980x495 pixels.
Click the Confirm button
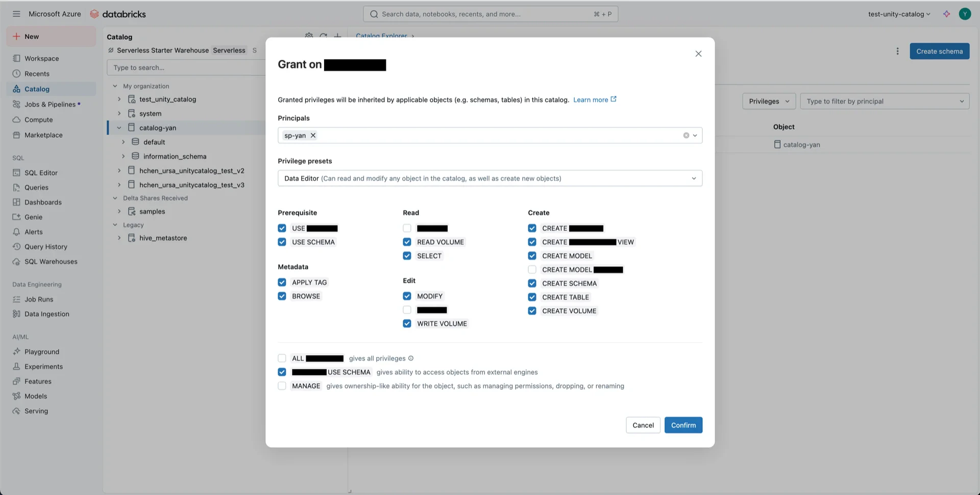click(x=683, y=425)
